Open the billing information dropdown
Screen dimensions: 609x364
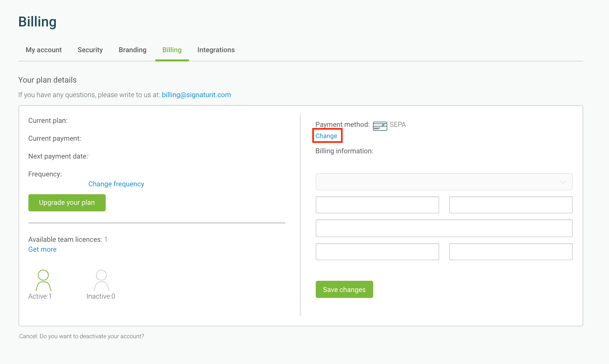click(444, 182)
